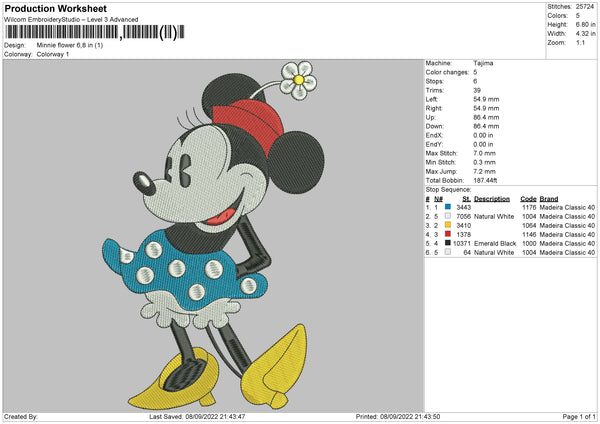Click the Production Worksheet title
Screen dimensions: 600x424
pyautogui.click(x=55, y=9)
